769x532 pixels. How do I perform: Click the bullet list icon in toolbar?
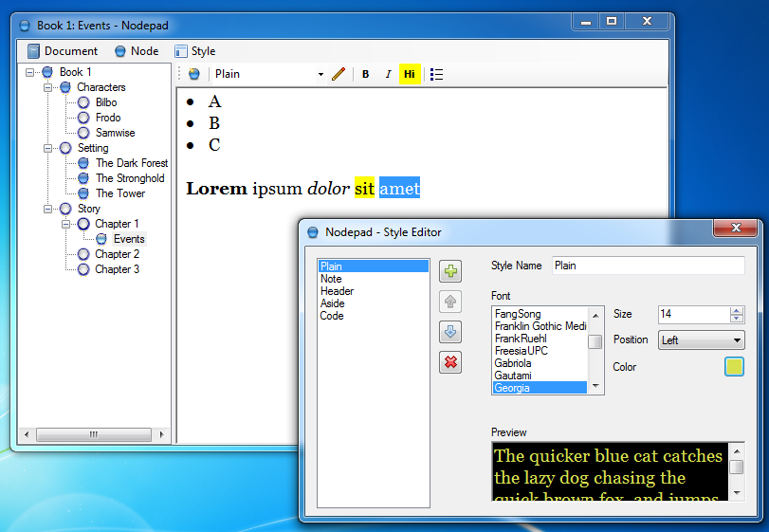(436, 74)
